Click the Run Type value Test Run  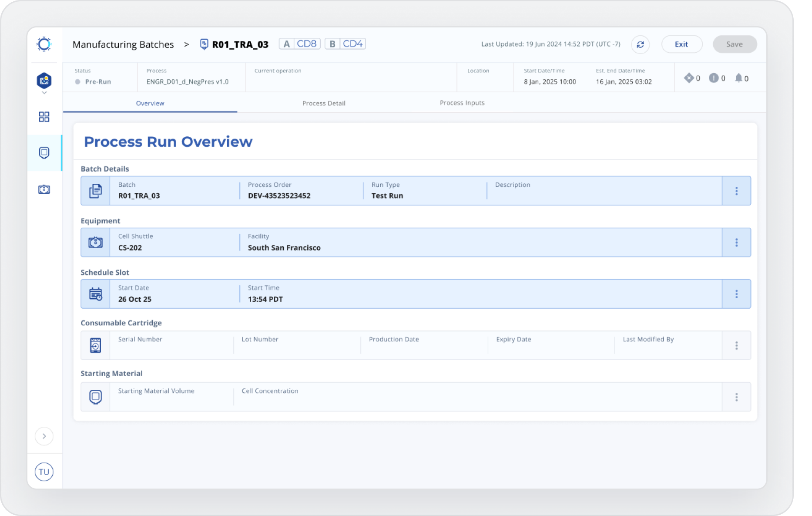coord(387,196)
